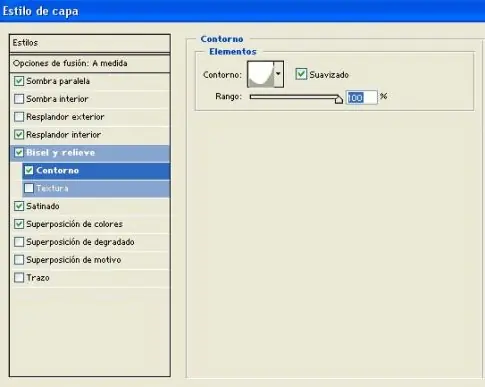The image size is (485, 387).
Task: Enable Superposición de degradado checkbox
Action: pos(19,242)
